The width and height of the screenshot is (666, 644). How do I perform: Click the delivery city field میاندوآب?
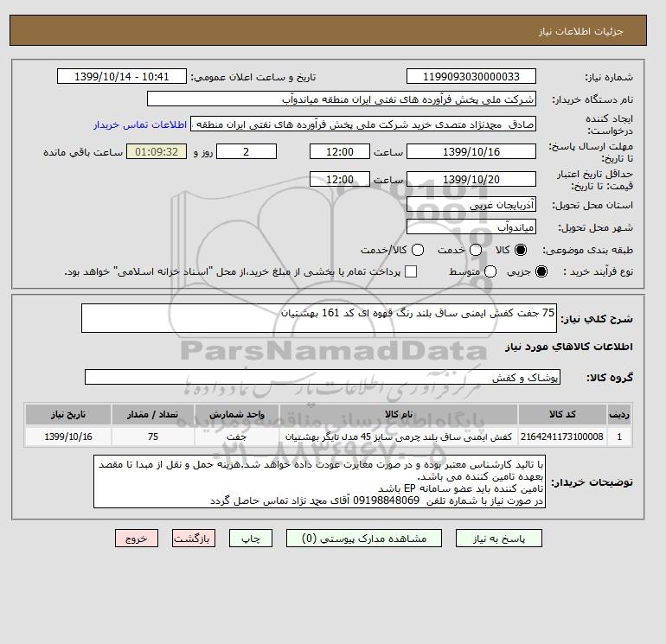(x=471, y=227)
